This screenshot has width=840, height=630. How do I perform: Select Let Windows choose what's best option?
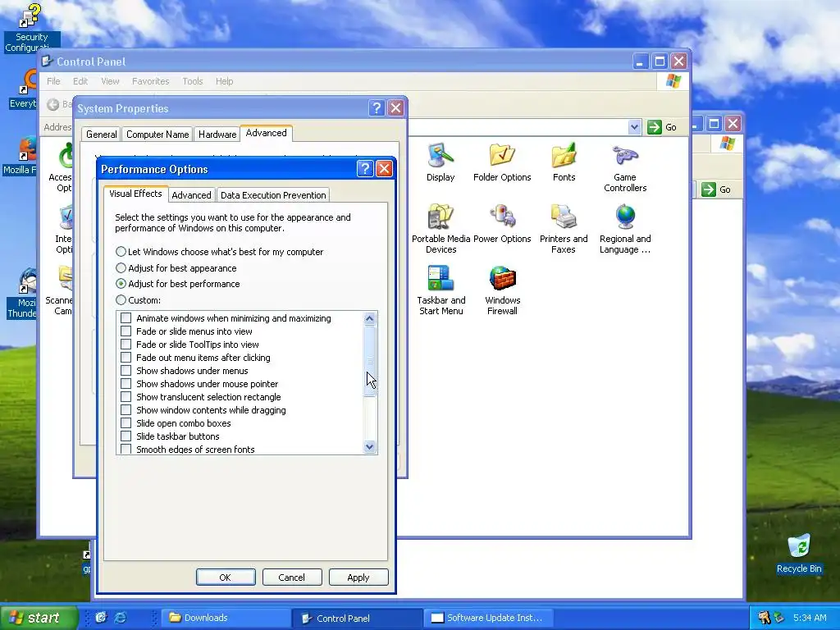coord(220,252)
